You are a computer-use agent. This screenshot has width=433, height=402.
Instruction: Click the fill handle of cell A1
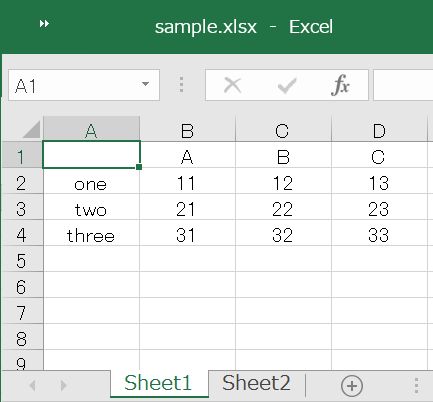click(x=139, y=167)
